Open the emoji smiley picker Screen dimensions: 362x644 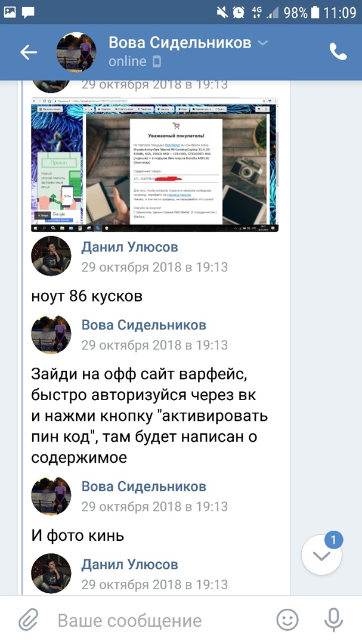click(x=287, y=620)
